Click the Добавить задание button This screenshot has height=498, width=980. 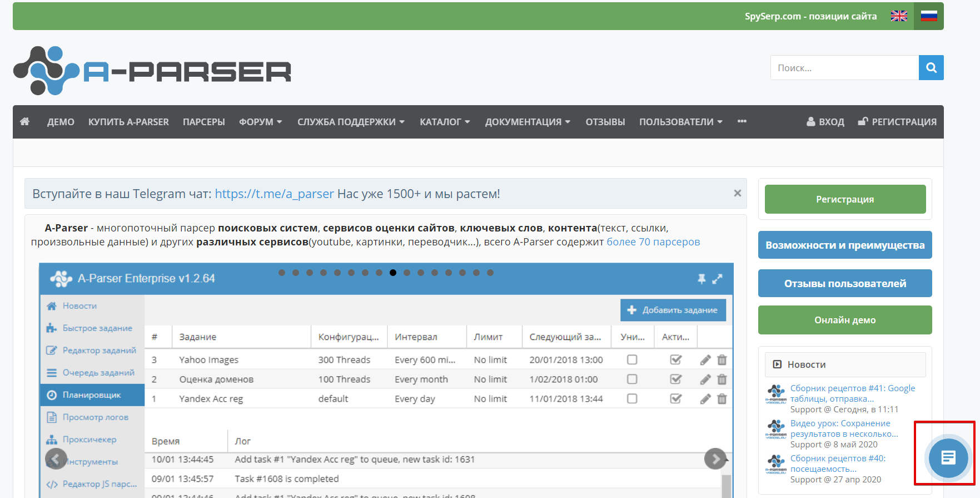[673, 310]
